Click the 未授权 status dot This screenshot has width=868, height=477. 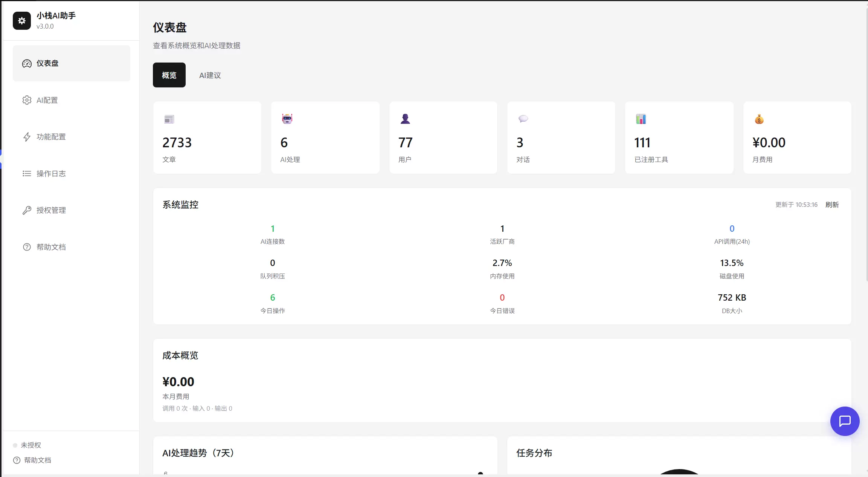click(x=15, y=445)
